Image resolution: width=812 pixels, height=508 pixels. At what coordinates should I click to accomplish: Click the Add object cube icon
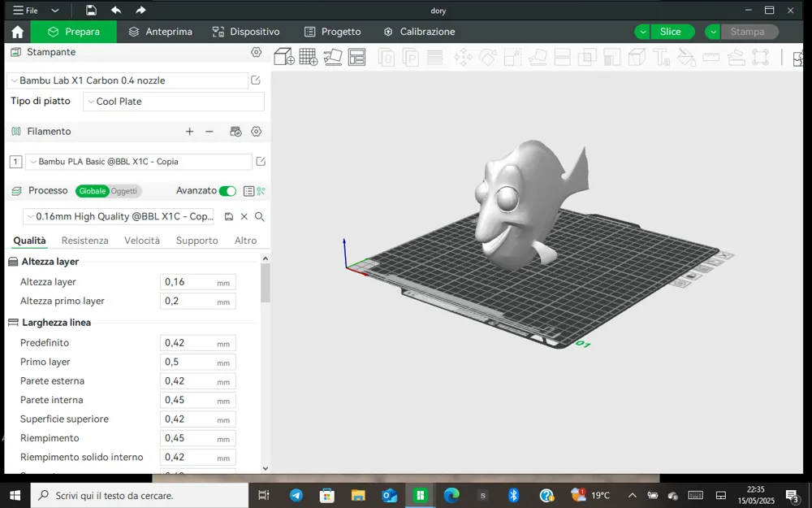tap(283, 57)
